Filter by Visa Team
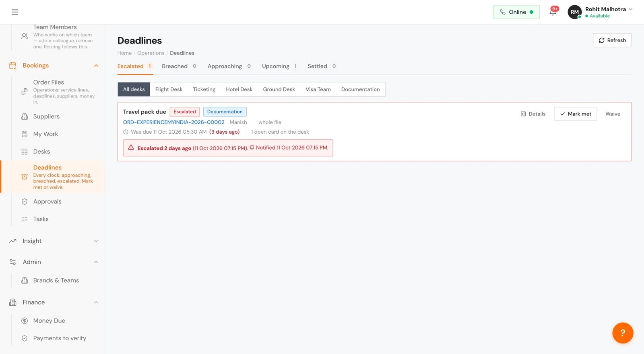Image resolution: width=644 pixels, height=354 pixels. tap(318, 89)
